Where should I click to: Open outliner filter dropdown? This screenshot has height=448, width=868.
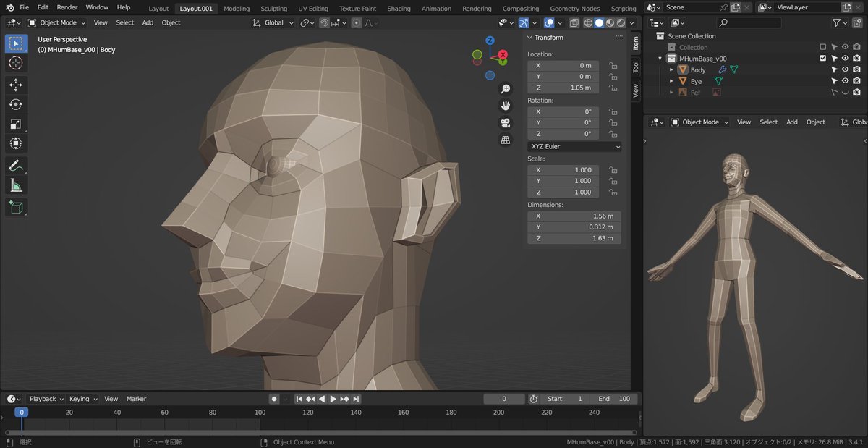(x=841, y=22)
